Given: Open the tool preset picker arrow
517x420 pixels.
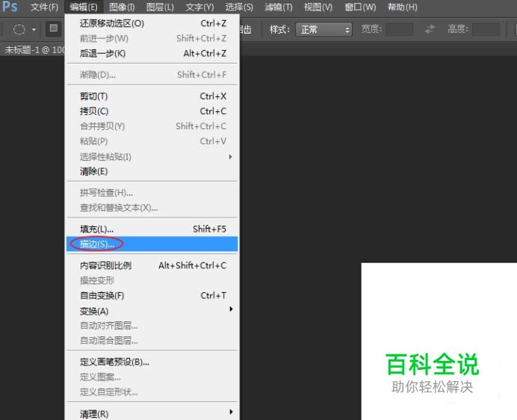Looking at the screenshot, I should point(34,30).
